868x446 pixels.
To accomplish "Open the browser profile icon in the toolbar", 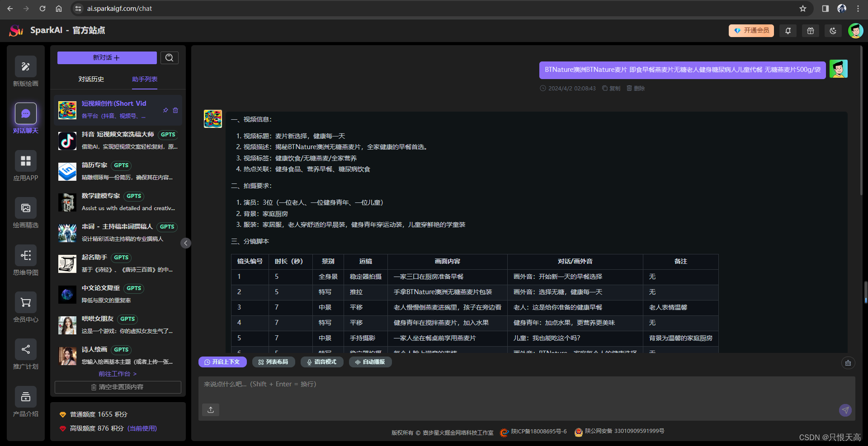I will (x=842, y=9).
